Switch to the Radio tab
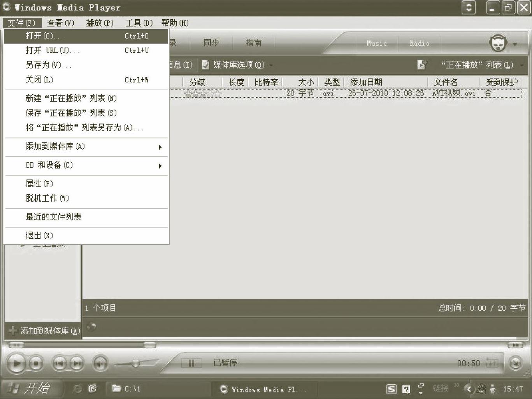This screenshot has height=399, width=532. [x=420, y=43]
